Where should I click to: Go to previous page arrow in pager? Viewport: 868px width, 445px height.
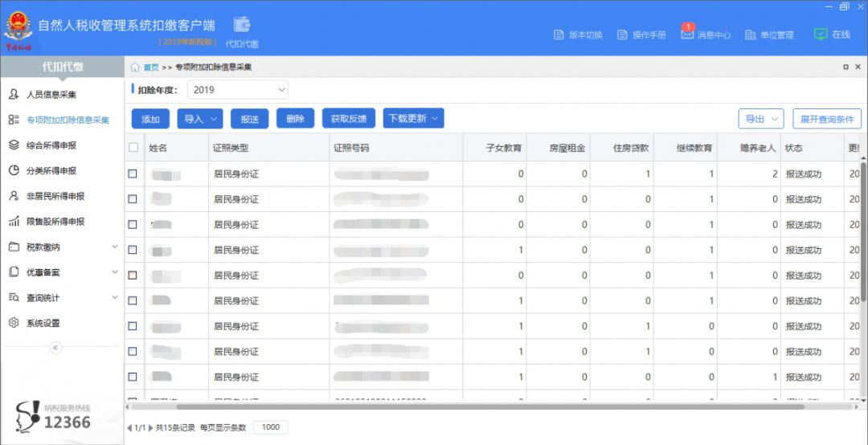pyautogui.click(x=129, y=428)
